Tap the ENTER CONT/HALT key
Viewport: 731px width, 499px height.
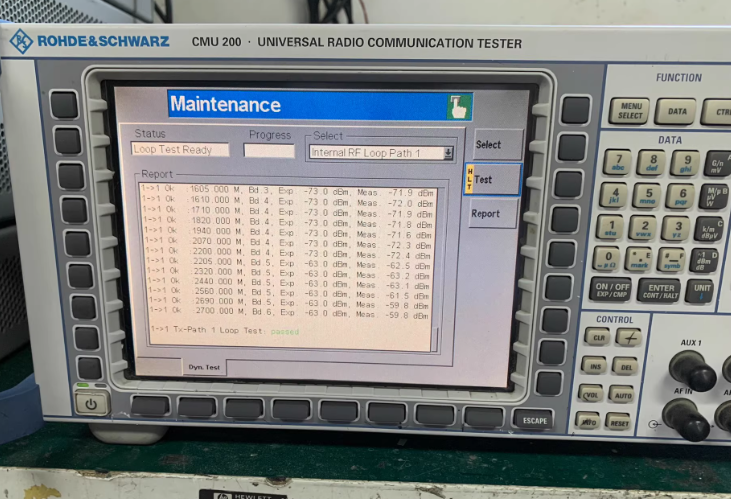(659, 291)
